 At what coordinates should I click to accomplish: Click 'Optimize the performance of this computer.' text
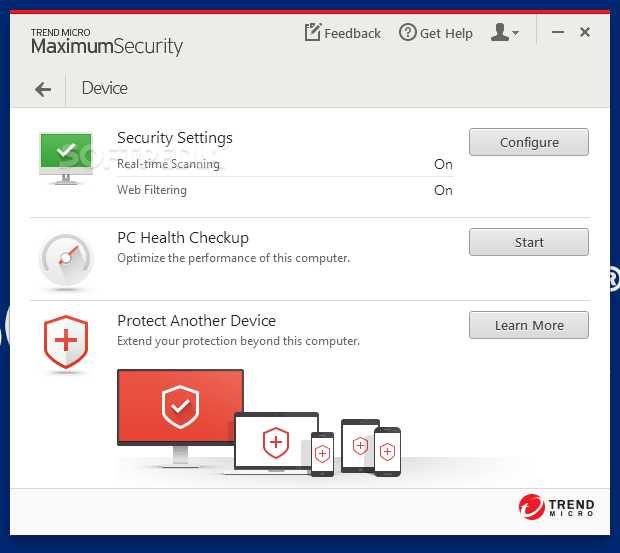pos(234,258)
